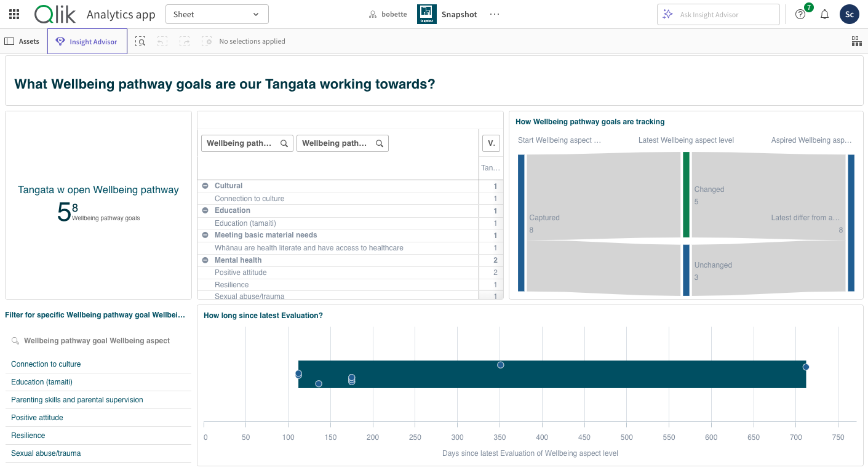The width and height of the screenshot is (868, 470).
Task: Click the bobette space label
Action: 388,14
